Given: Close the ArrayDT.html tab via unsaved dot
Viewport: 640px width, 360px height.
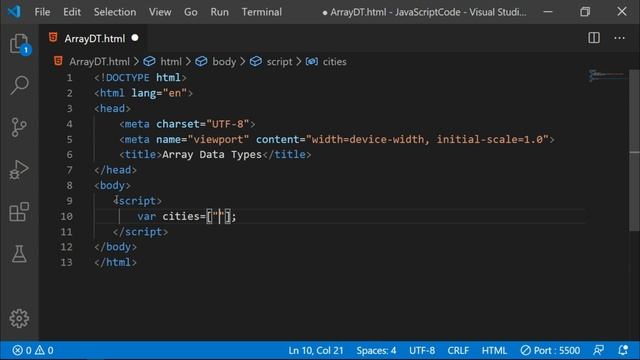Looking at the screenshot, I should tap(135, 38).
